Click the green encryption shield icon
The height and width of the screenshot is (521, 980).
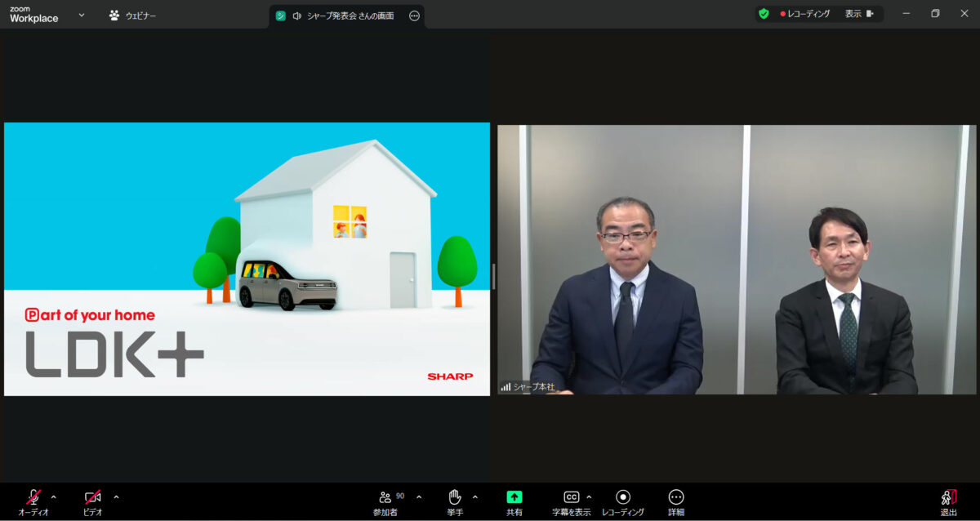point(764,14)
